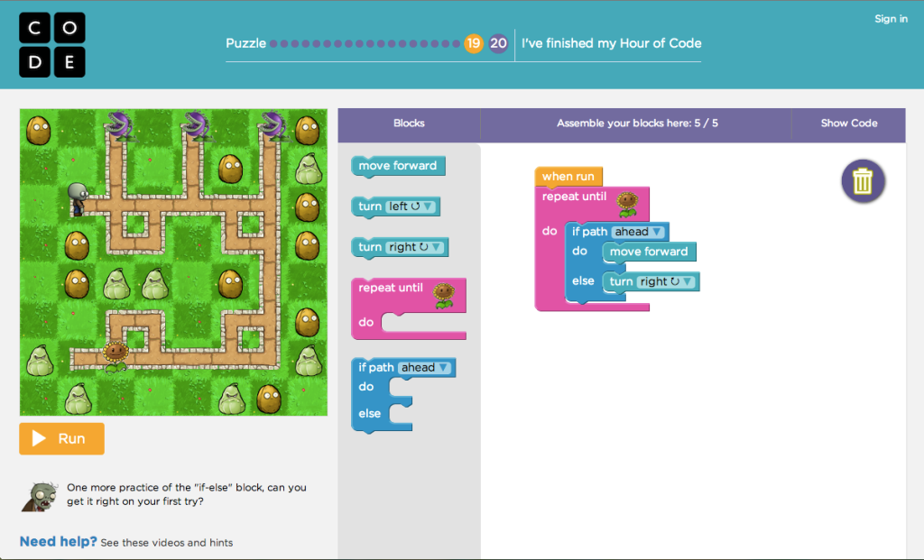Select the current puzzle 19 marker

[474, 43]
